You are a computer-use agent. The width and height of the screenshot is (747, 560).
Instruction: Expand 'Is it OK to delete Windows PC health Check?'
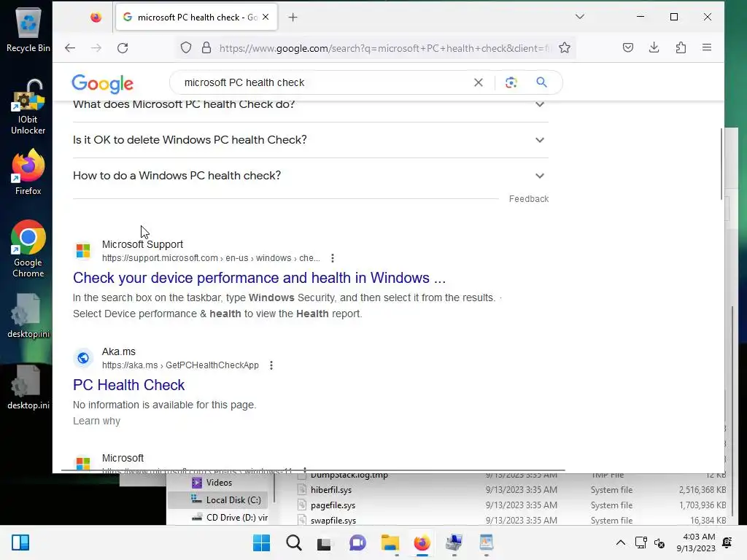tap(310, 140)
